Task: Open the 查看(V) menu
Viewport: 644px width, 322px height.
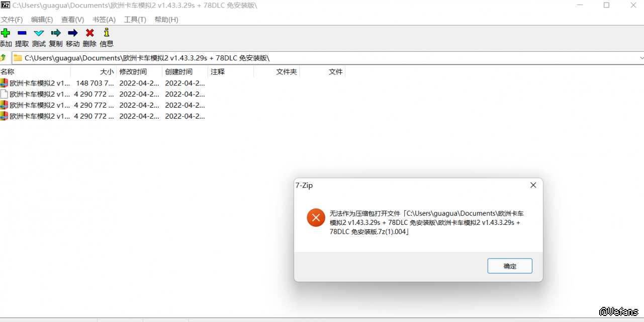Action: [72, 20]
